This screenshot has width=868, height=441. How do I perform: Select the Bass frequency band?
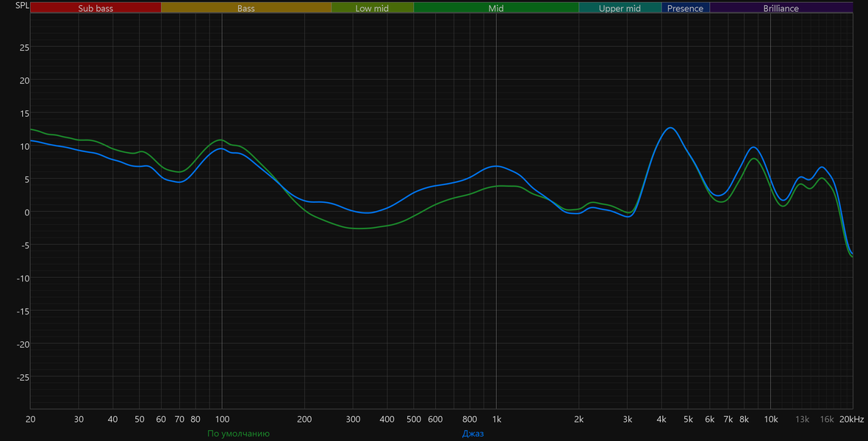tap(246, 8)
